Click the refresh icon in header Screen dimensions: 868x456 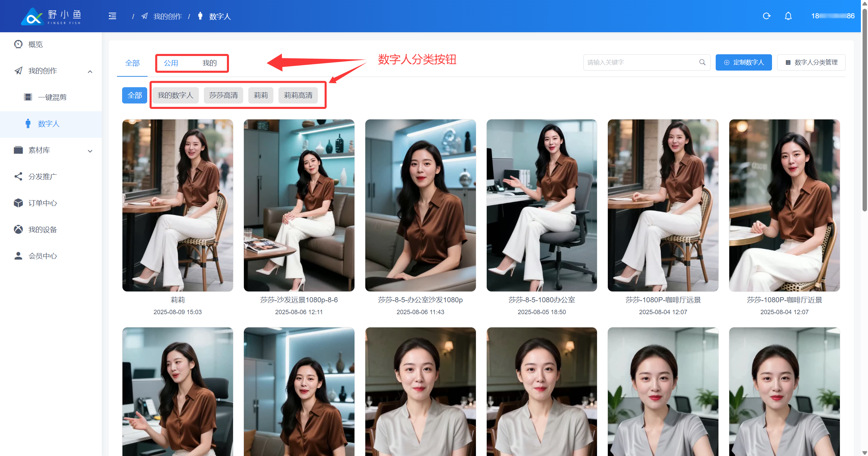767,16
